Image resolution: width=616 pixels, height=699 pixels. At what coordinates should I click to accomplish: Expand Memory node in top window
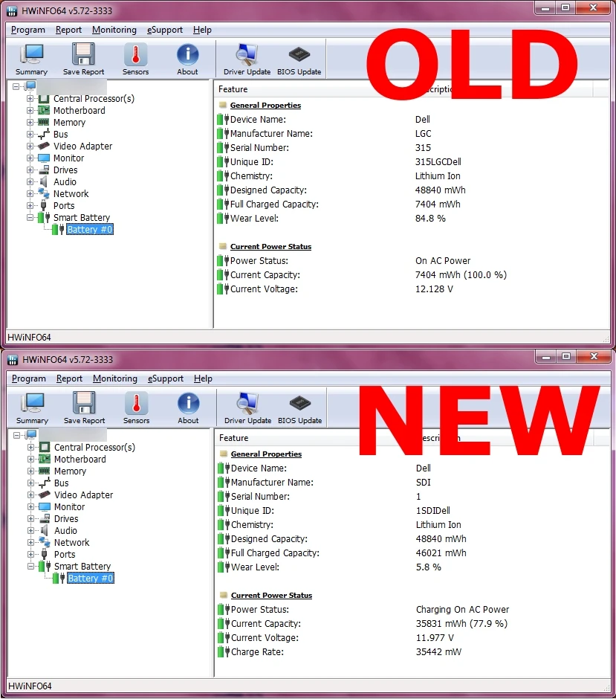pyautogui.click(x=30, y=122)
